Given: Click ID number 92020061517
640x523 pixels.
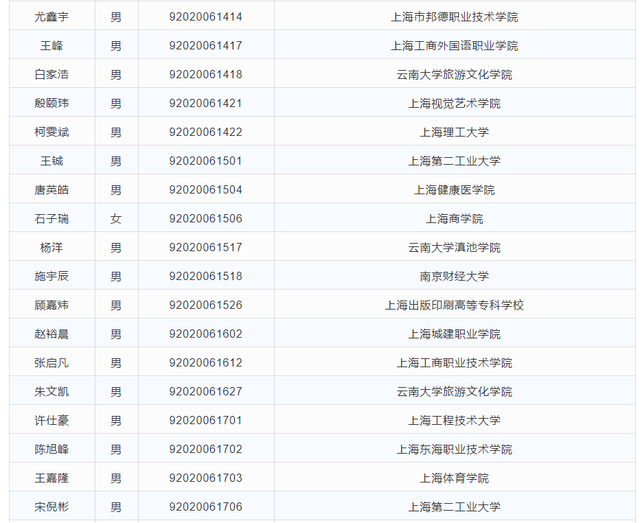Looking at the screenshot, I should point(206,247).
